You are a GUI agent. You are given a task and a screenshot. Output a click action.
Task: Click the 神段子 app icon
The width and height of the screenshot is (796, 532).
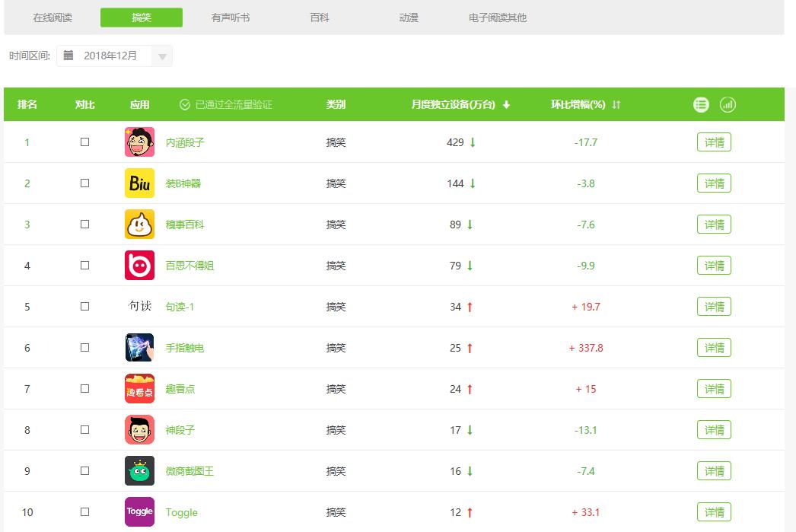point(139,430)
